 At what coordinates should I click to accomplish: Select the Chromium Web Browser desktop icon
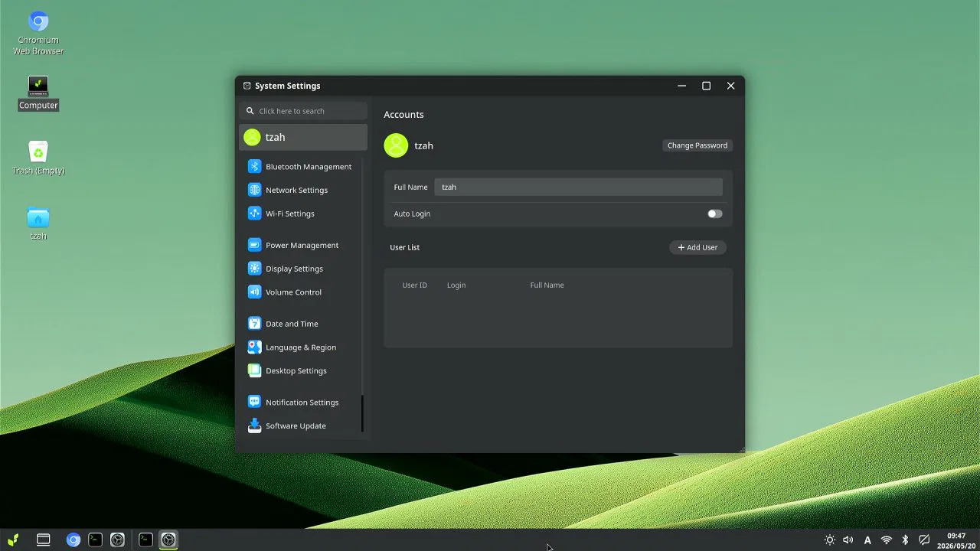[x=38, y=33]
